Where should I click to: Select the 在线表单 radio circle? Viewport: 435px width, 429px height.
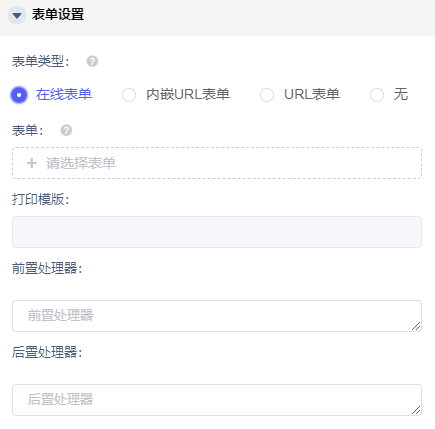click(x=19, y=95)
